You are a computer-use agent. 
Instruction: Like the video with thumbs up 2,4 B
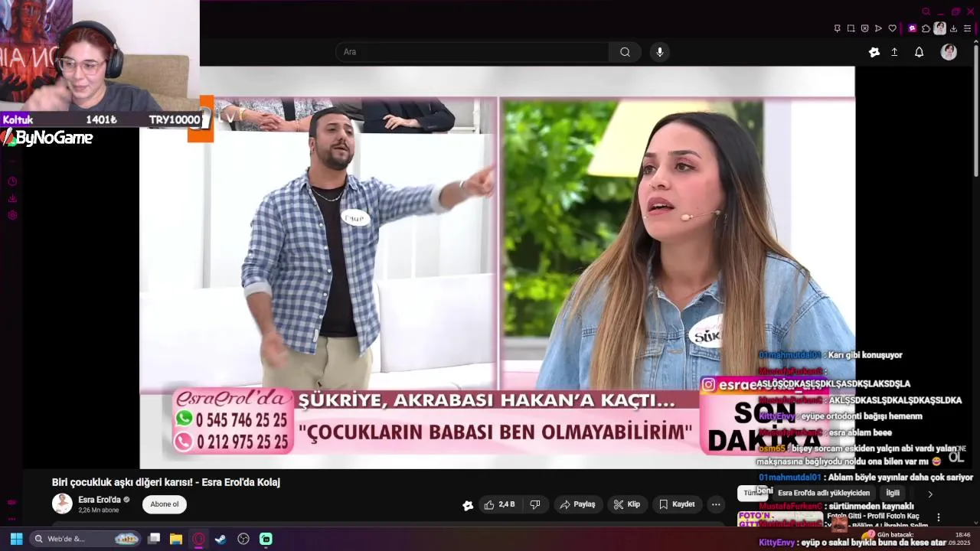pos(498,504)
